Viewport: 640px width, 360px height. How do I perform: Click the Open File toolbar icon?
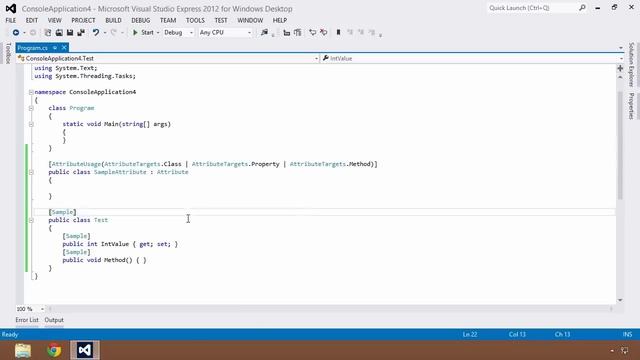pyautogui.click(x=59, y=32)
